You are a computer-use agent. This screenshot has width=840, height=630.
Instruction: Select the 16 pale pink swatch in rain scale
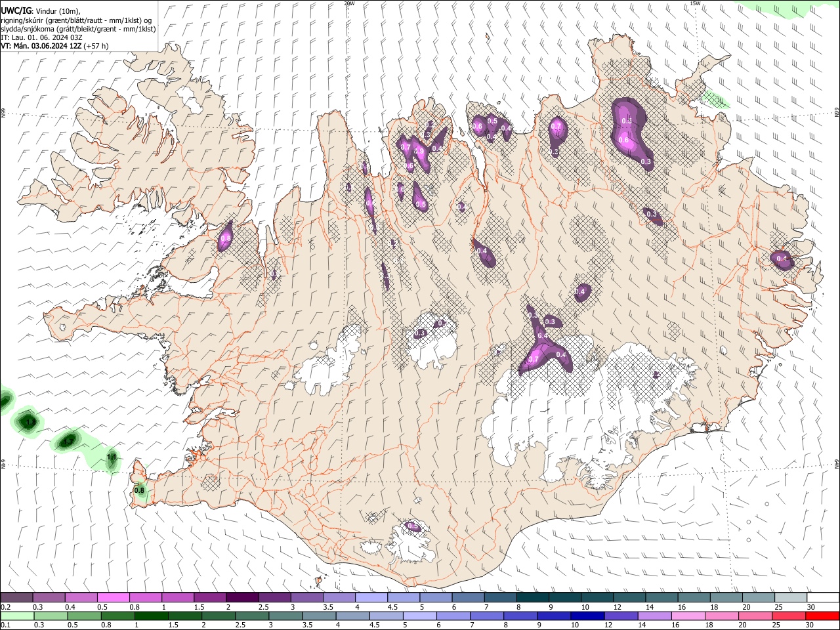(x=688, y=616)
